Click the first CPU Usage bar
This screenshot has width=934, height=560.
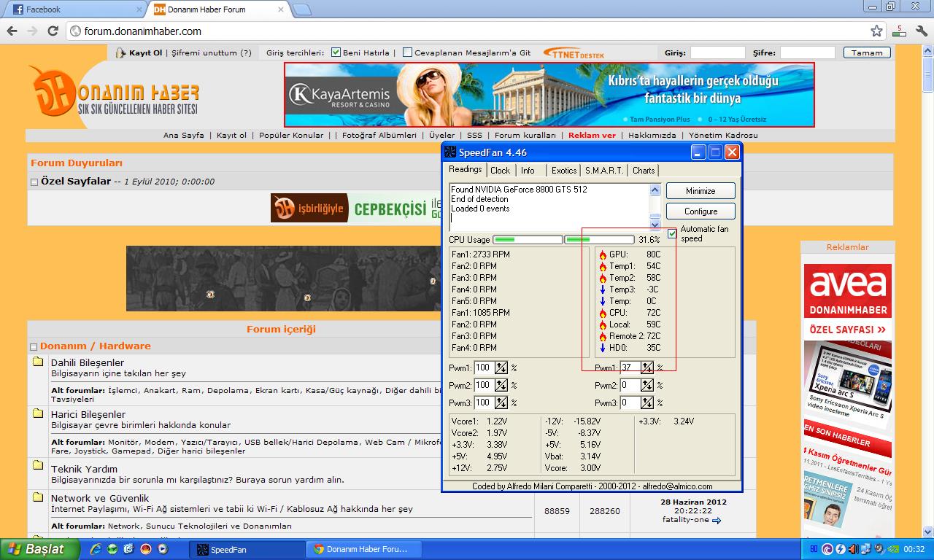[528, 239]
